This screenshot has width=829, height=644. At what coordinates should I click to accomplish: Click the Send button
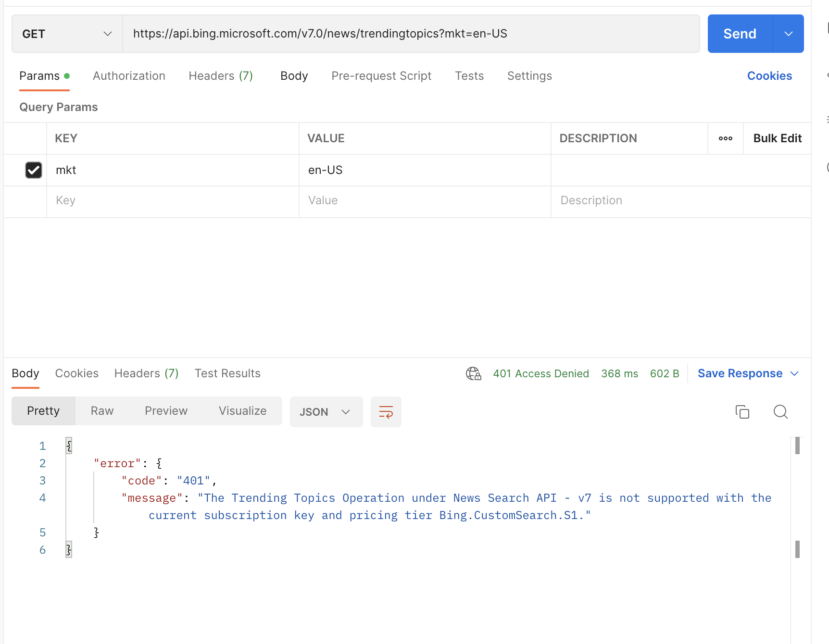coord(739,34)
